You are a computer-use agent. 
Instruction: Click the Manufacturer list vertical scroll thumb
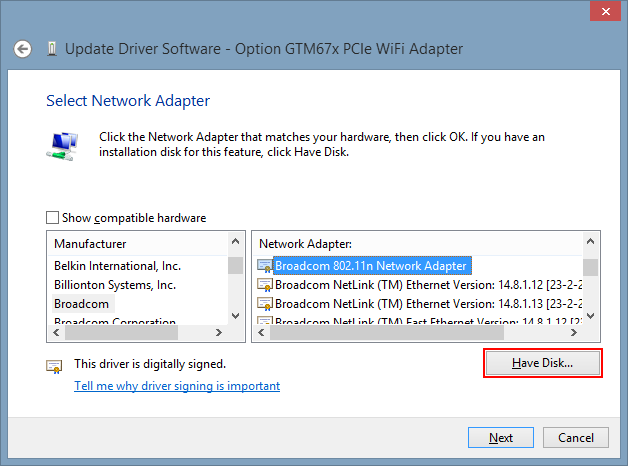coord(236,265)
